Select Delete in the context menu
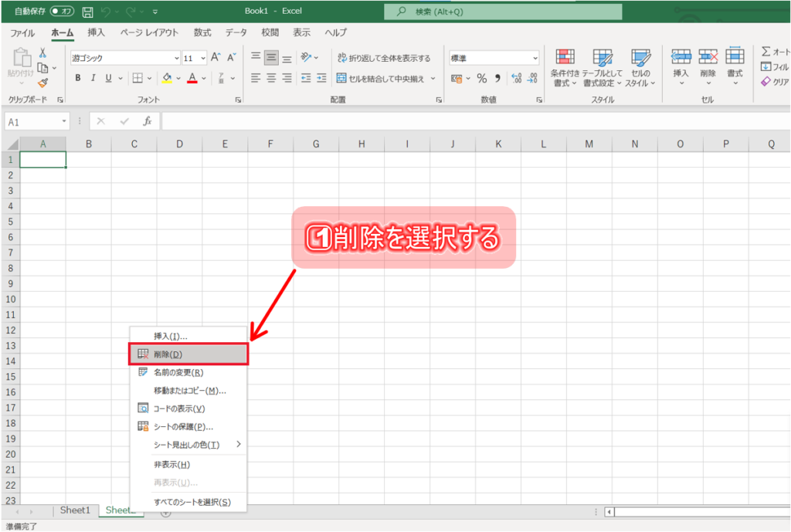 pos(168,354)
